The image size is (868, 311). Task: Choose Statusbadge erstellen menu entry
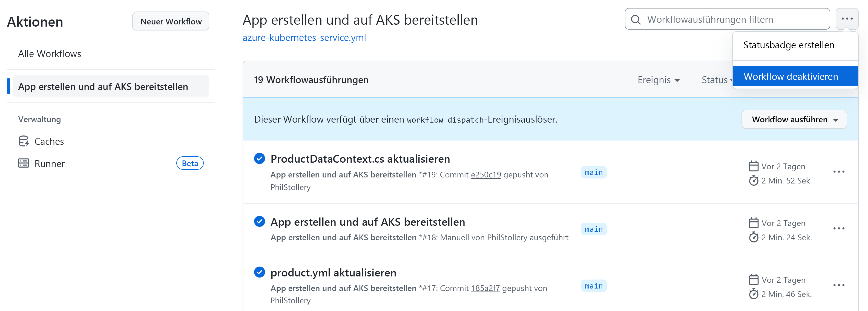click(x=789, y=45)
